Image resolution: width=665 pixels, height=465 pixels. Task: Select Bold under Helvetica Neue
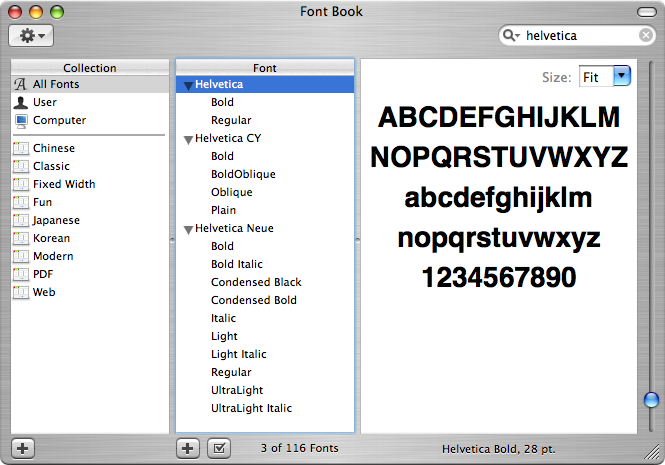tap(222, 246)
